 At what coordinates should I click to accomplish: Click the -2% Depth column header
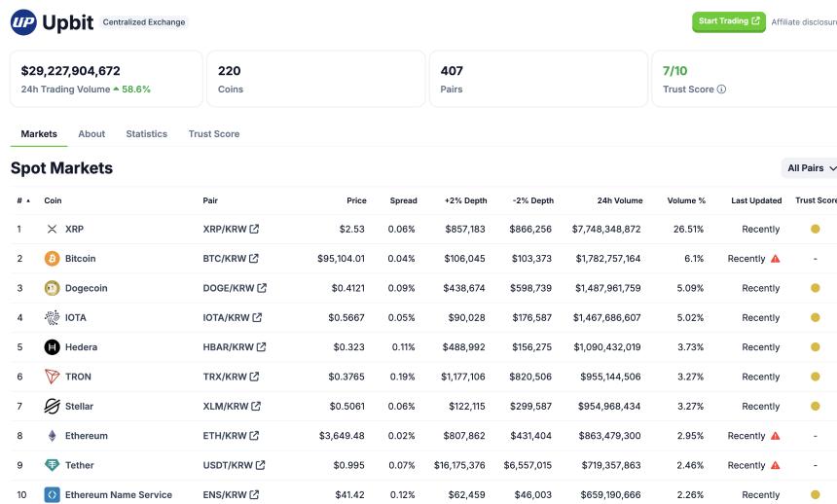click(x=532, y=200)
